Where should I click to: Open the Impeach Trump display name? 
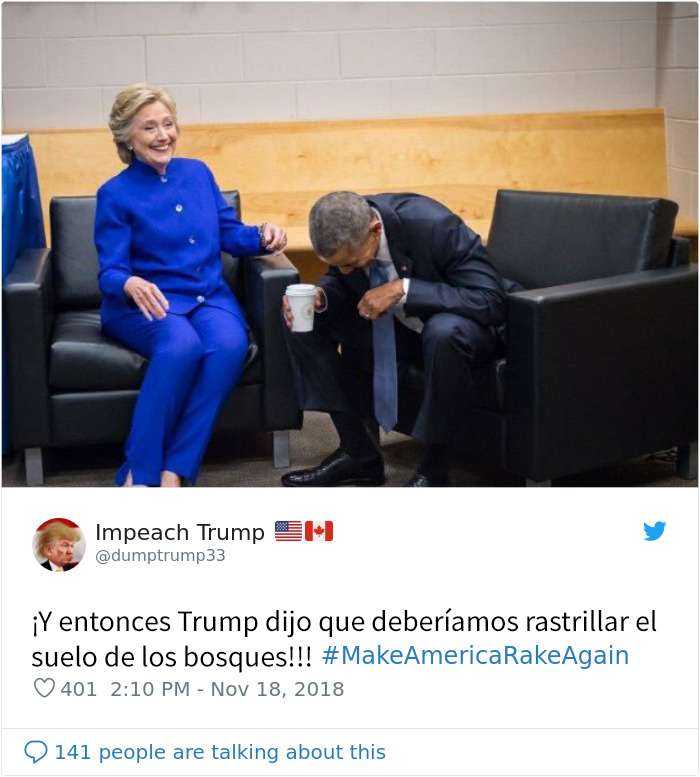(180, 532)
